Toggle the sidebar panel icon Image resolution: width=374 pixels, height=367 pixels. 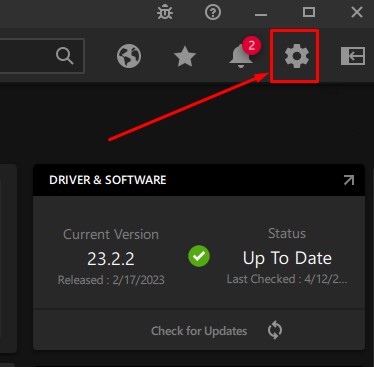[x=353, y=56]
